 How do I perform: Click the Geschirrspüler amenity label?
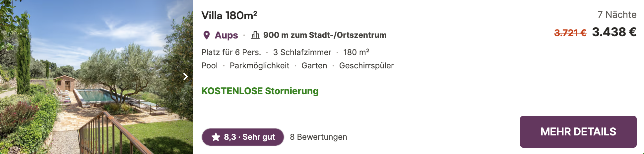pos(366,65)
